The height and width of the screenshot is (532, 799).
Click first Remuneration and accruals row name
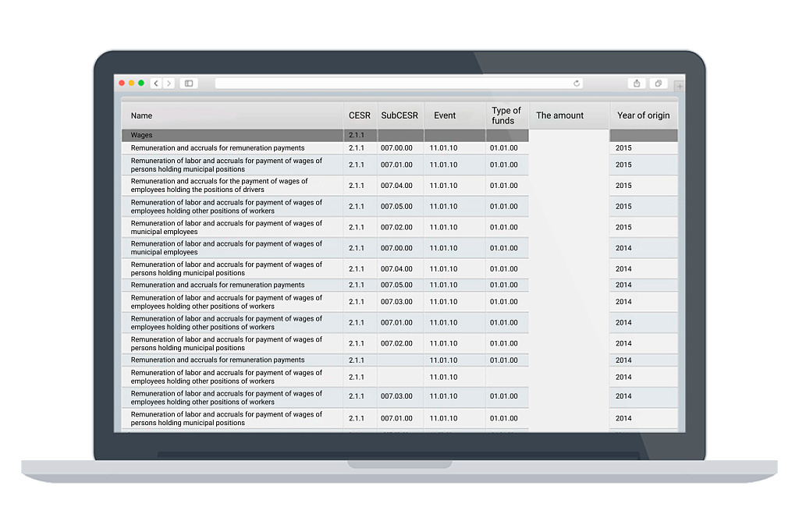[218, 148]
